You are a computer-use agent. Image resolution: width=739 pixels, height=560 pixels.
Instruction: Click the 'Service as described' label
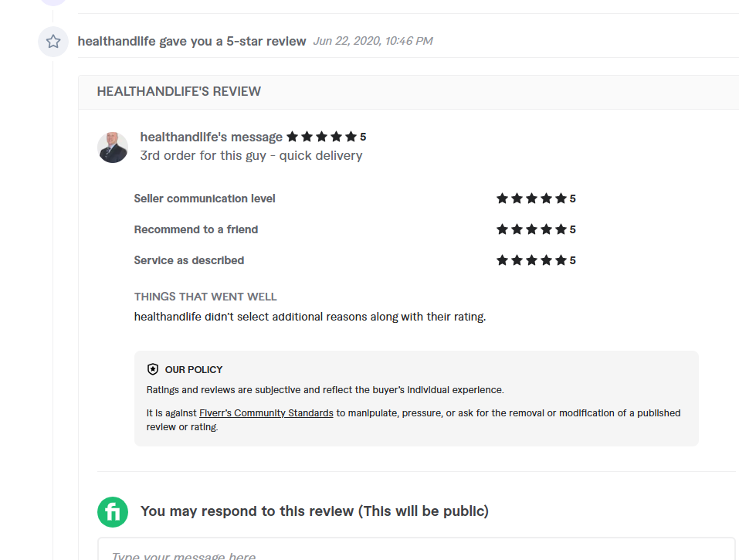189,260
